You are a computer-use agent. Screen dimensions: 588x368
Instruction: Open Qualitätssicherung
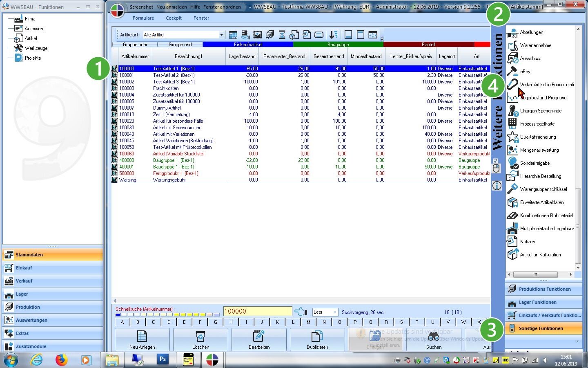[x=538, y=137]
